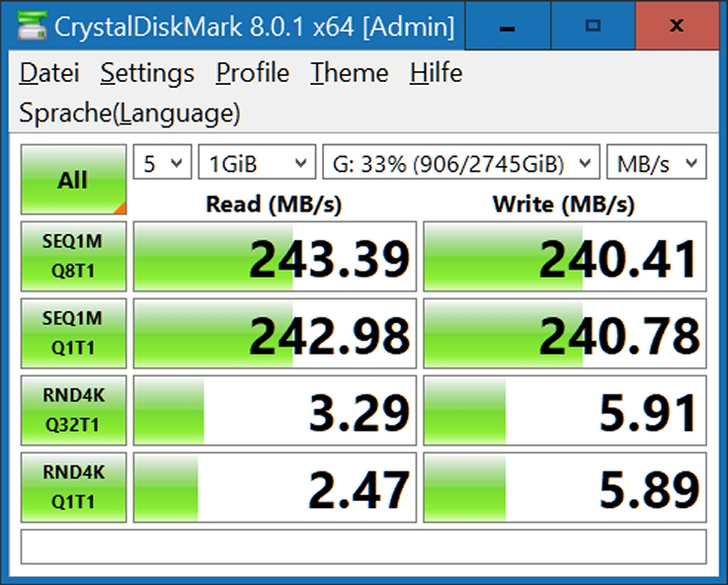Minimize the CrystalDiskMark window
The height and width of the screenshot is (585, 728).
click(508, 26)
